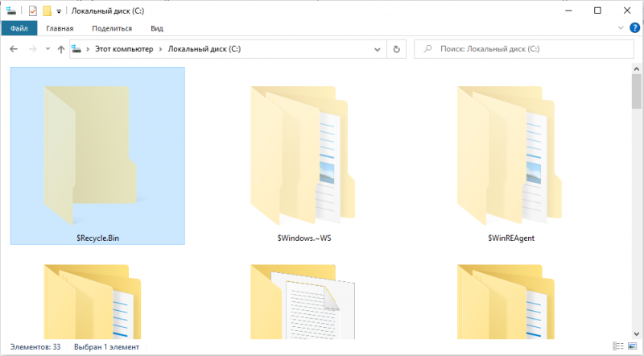Click the New folder quick access icon
Screen dimensions: 644x356
[47, 11]
